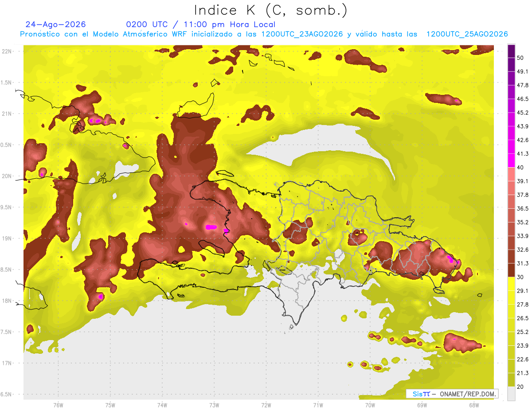
Task: Click the colorbar value '37.8'
Action: (523, 195)
